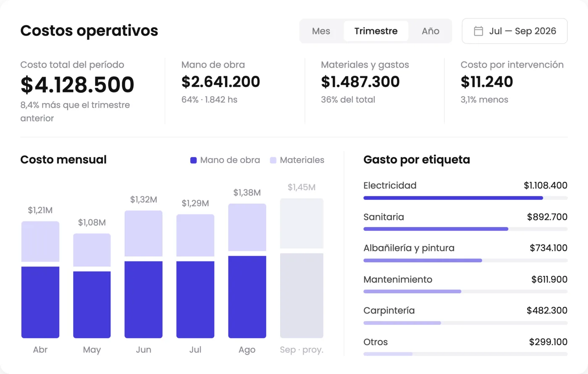
Task: Click the Electricidad progress bar
Action: pyautogui.click(x=465, y=198)
